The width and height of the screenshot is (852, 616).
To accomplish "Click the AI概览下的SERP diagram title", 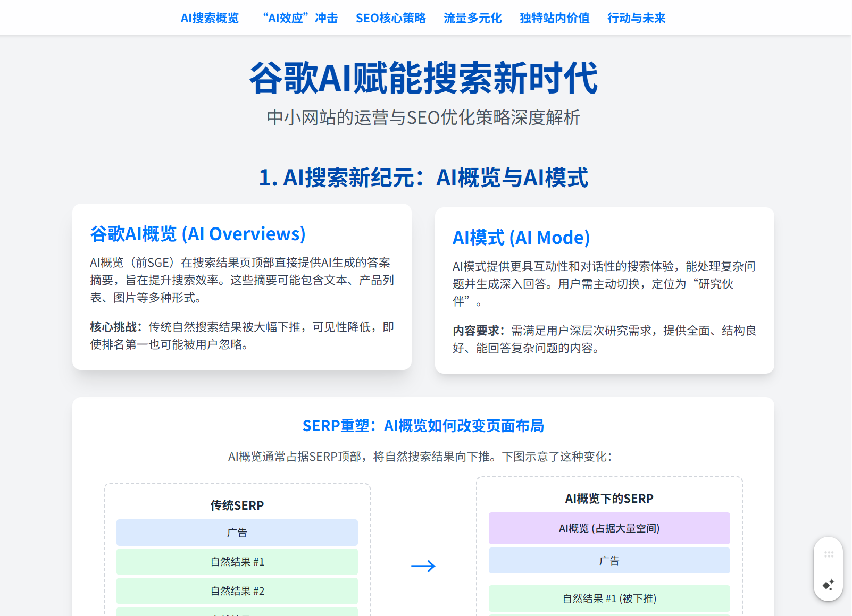I will (609, 499).
